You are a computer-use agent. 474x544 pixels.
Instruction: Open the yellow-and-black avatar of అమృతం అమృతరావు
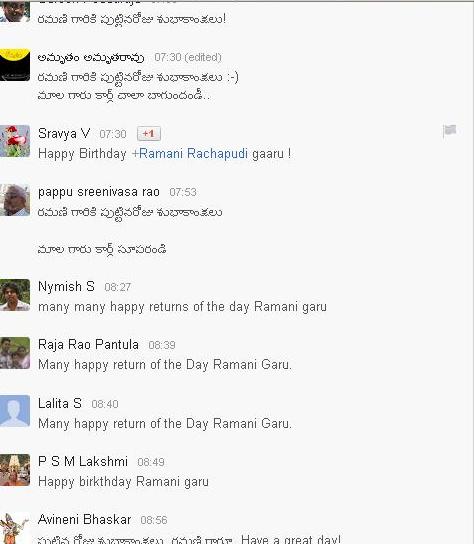click(x=15, y=65)
